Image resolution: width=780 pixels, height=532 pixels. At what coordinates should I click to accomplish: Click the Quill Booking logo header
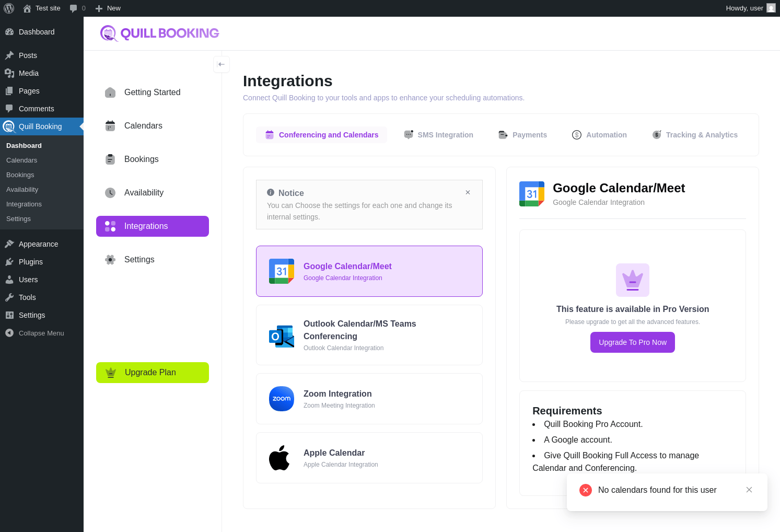point(160,33)
